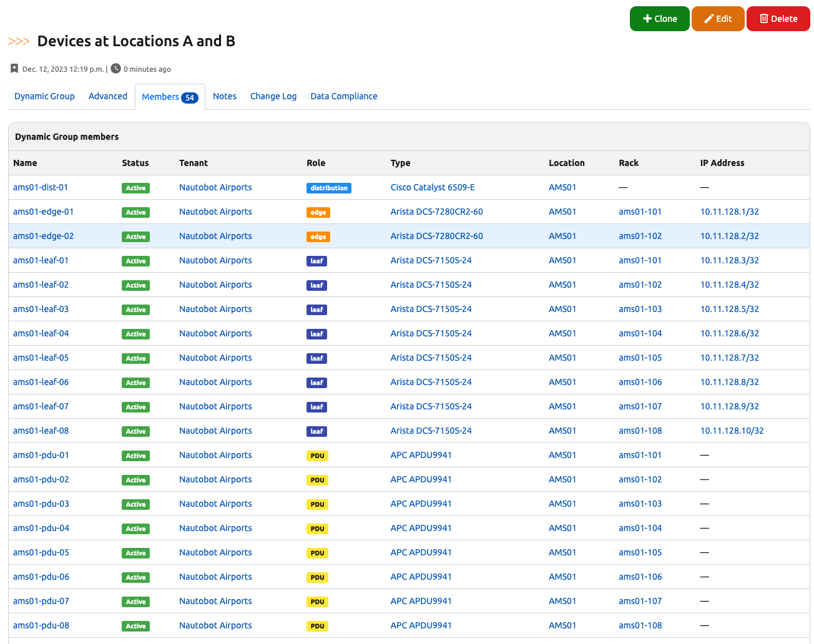Select the Members tab
Image resolution: width=814 pixels, height=644 pixels.
[169, 97]
